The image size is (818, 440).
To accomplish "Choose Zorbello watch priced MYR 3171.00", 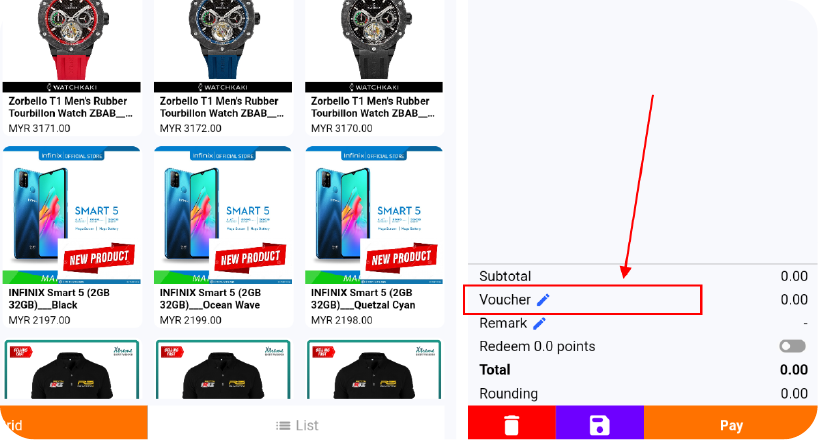I will click(x=72, y=68).
